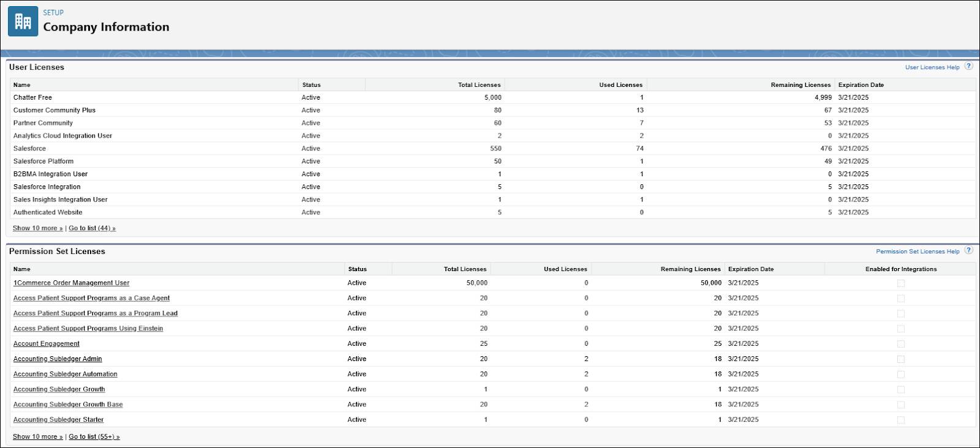
Task: Click the 50,000 total licenses value for 1Commerce
Action: [477, 283]
